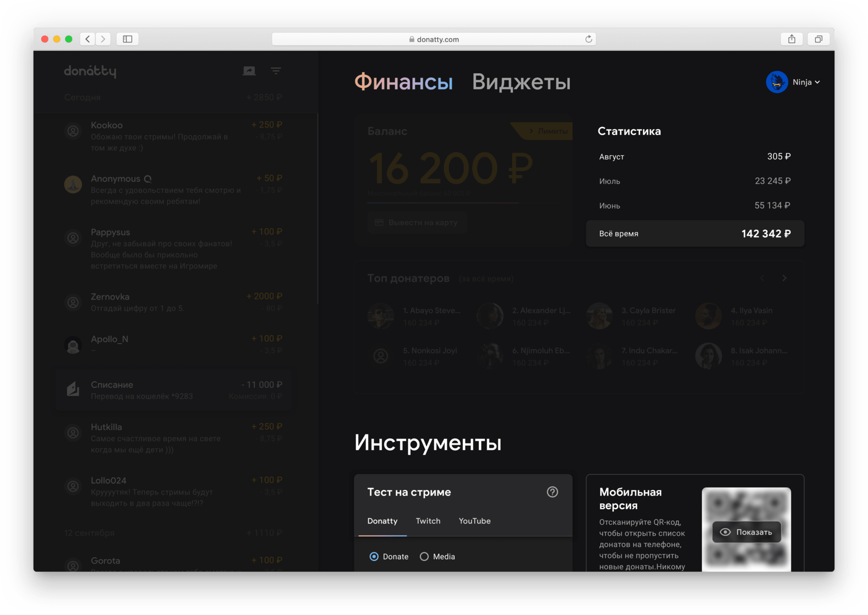
Task: Show previous top donors page arrow
Action: point(763,278)
